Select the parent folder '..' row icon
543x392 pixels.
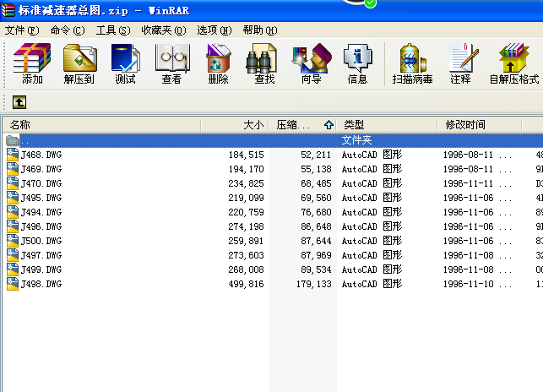coord(13,140)
